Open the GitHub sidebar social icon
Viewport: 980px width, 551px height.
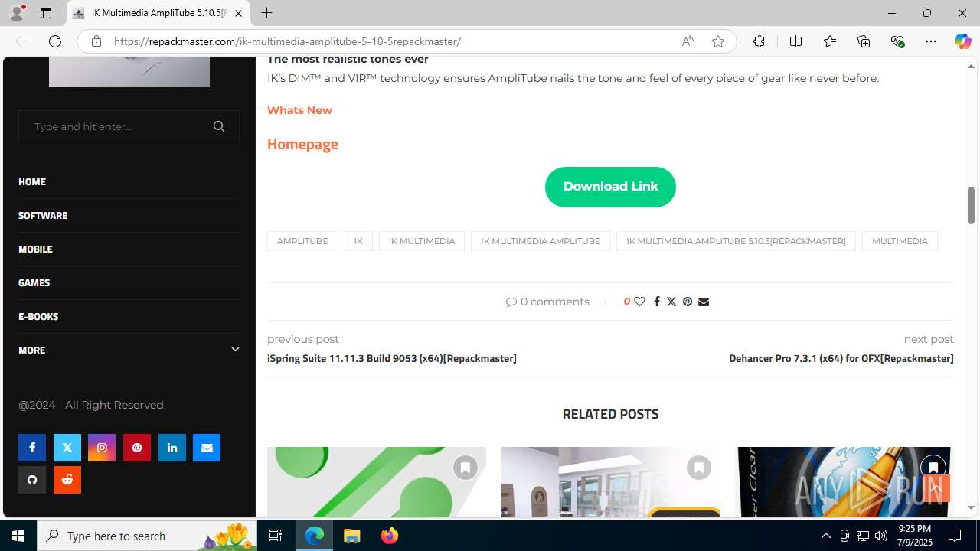coord(32,480)
